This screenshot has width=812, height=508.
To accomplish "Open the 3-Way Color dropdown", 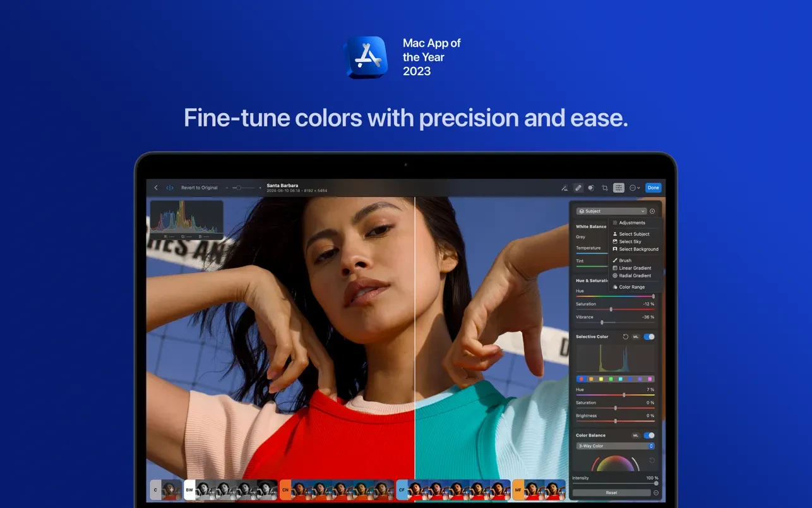I will click(x=616, y=445).
